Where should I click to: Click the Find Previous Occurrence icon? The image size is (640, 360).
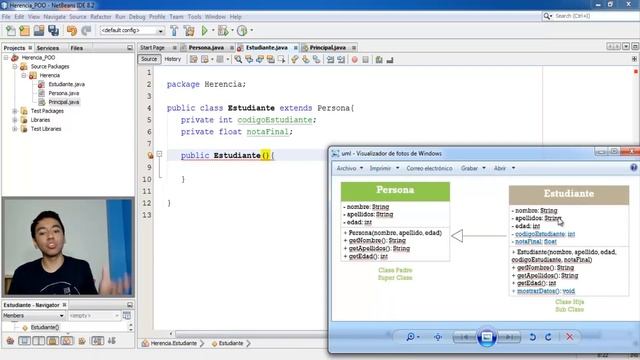[249, 60]
